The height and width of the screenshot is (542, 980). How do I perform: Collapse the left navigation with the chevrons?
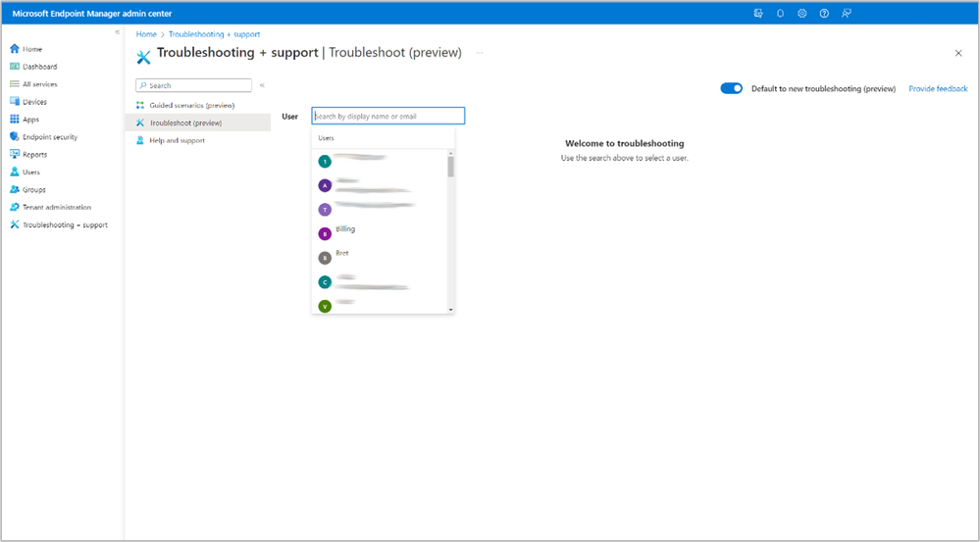coord(117,31)
